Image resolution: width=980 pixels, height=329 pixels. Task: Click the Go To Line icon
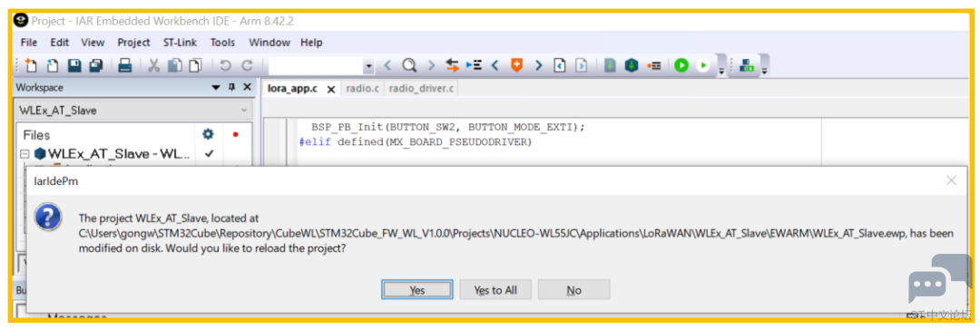pyautogui.click(x=474, y=65)
